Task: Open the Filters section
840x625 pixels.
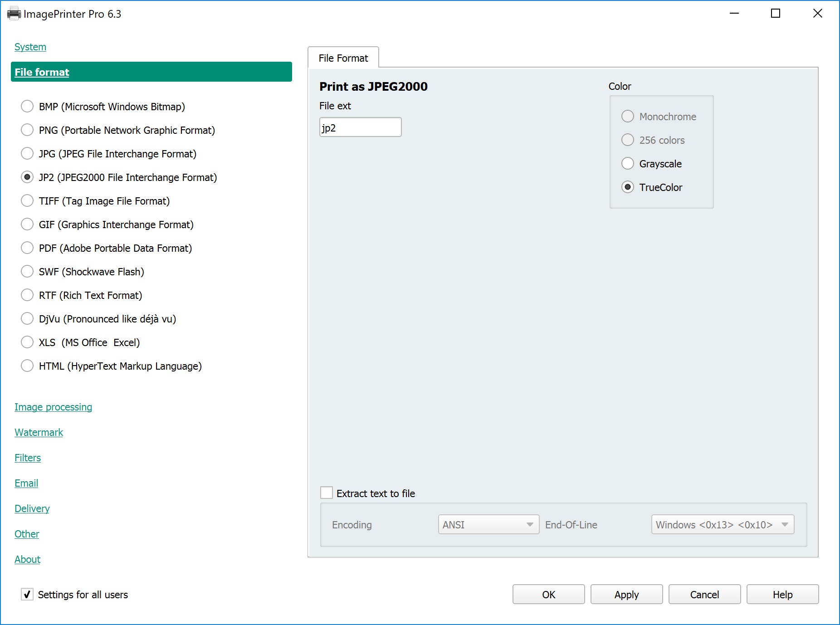Action: 28,458
